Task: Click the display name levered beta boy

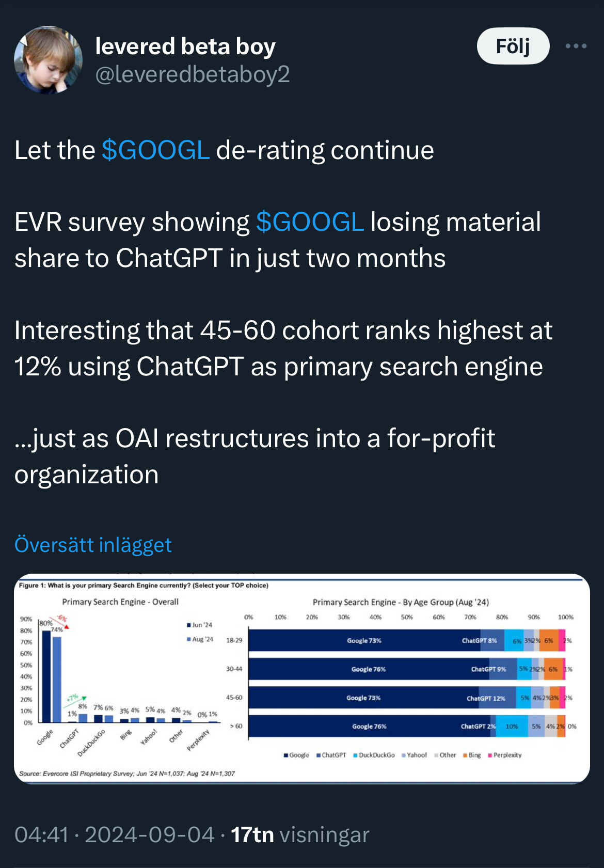Action: (185, 46)
